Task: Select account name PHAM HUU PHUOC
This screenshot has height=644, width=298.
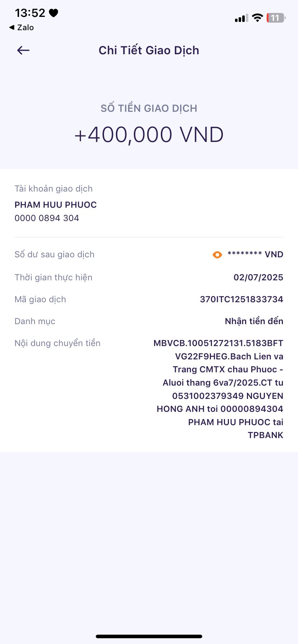Action: [x=56, y=205]
